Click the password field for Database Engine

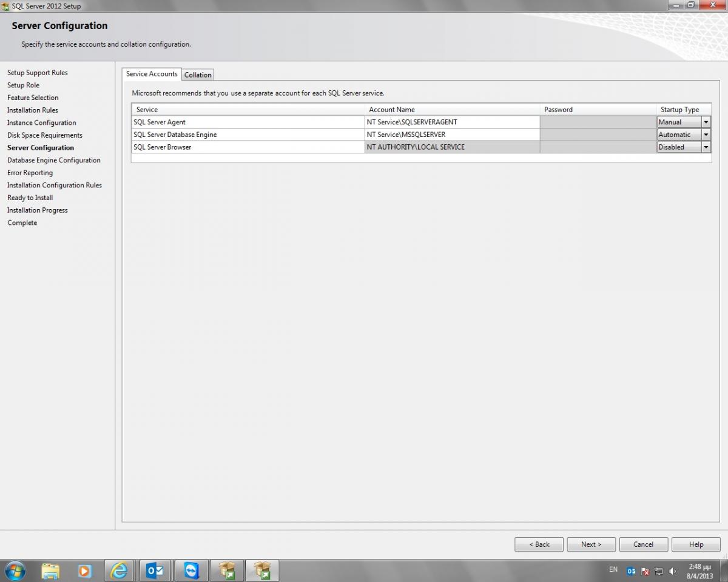(x=598, y=135)
